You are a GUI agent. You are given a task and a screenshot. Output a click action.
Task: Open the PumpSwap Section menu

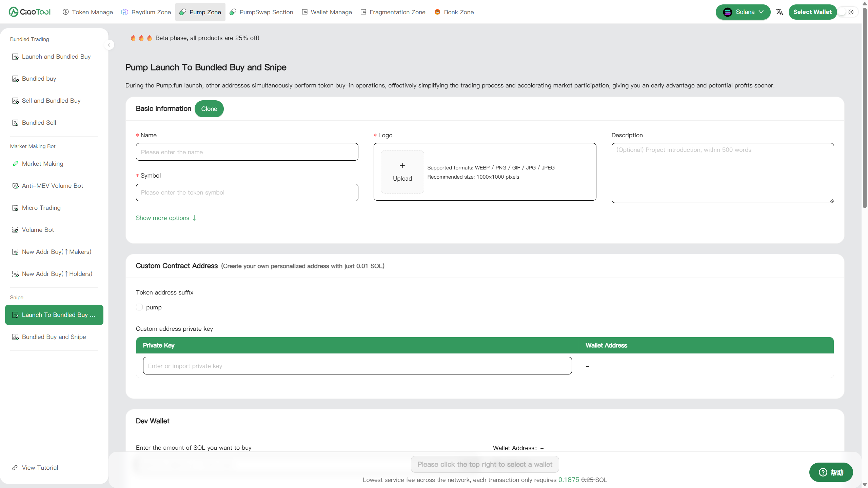click(x=261, y=12)
